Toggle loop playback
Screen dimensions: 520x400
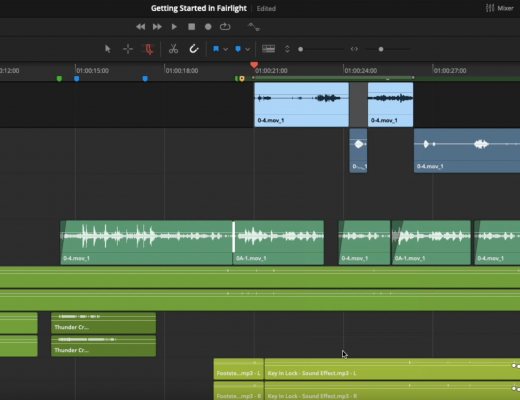[x=225, y=26]
